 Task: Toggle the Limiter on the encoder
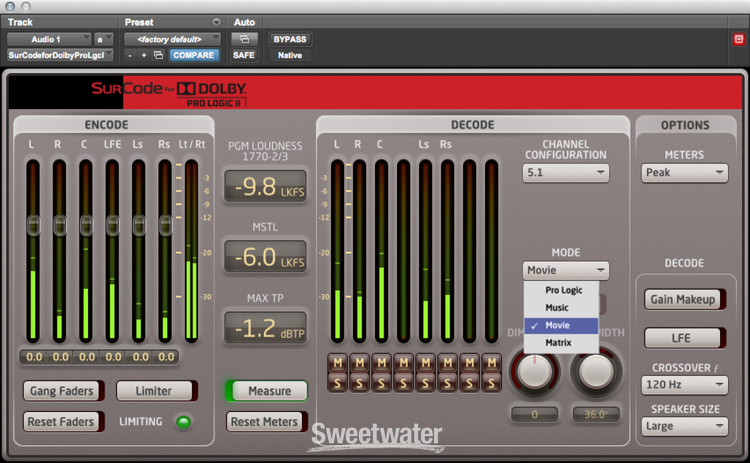pyautogui.click(x=154, y=391)
